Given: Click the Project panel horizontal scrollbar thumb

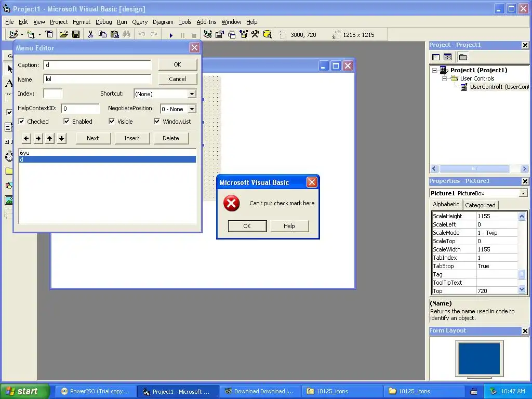Looking at the screenshot, I should tap(474, 169).
